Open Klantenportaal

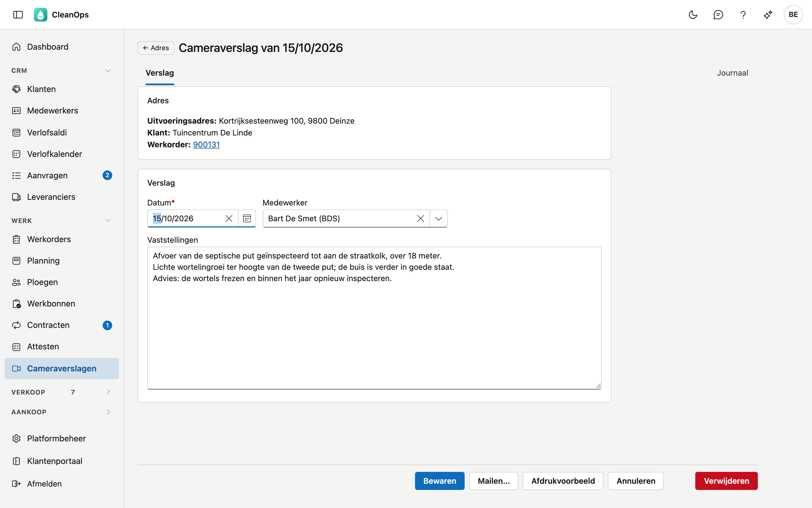pyautogui.click(x=62, y=461)
